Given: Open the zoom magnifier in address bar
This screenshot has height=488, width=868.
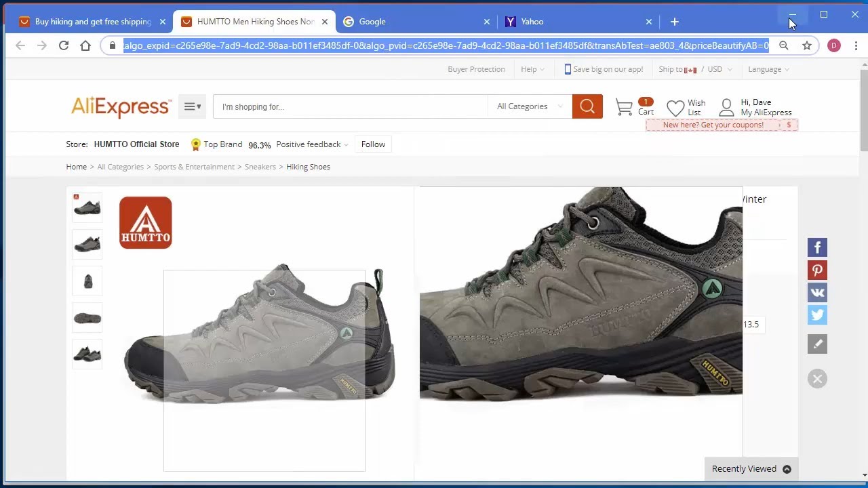Looking at the screenshot, I should tap(784, 45).
